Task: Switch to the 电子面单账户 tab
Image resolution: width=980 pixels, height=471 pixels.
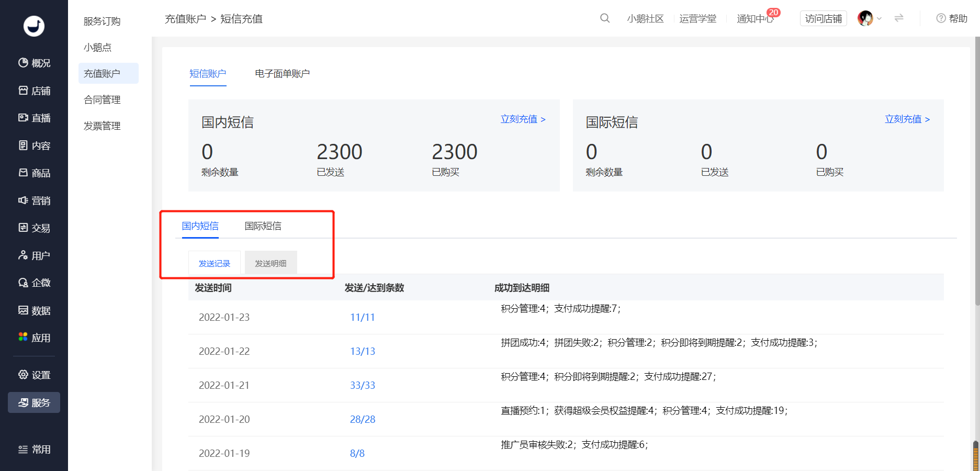Action: point(283,74)
